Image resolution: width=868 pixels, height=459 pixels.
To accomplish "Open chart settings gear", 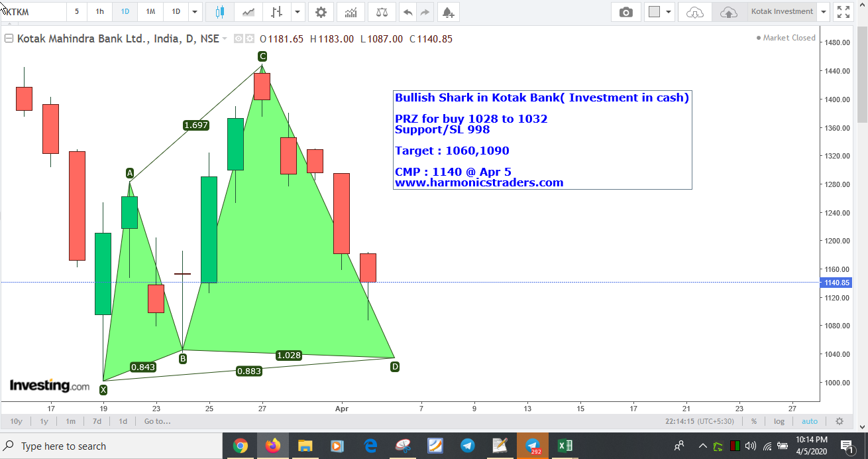I will [321, 11].
